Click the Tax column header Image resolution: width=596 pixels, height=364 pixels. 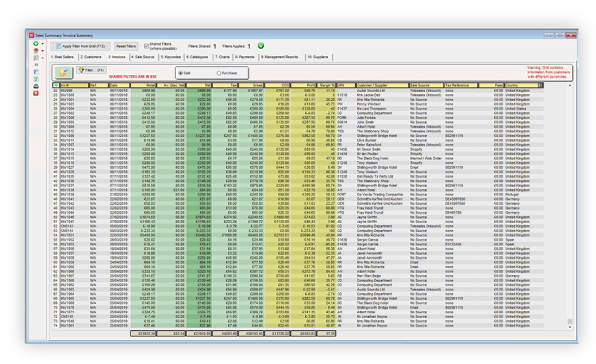click(x=225, y=85)
